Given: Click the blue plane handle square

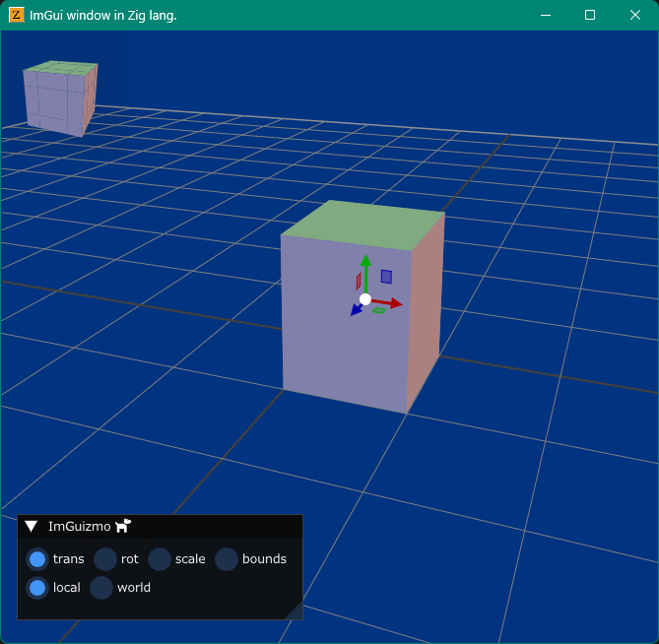Looking at the screenshot, I should click(387, 277).
